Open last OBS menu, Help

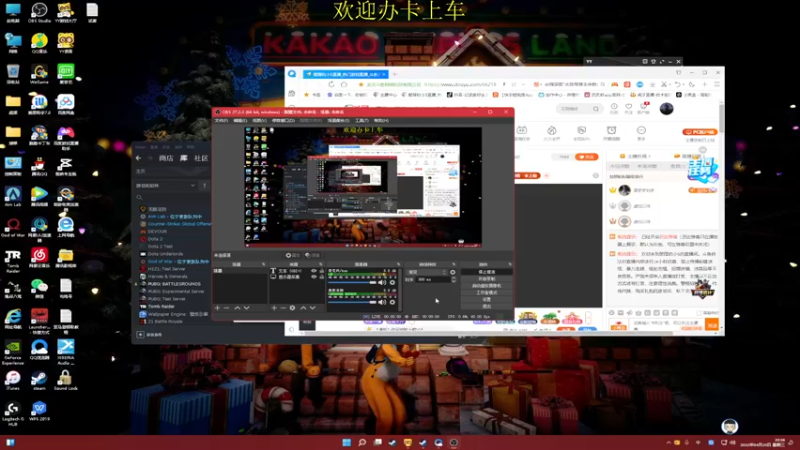381,120
